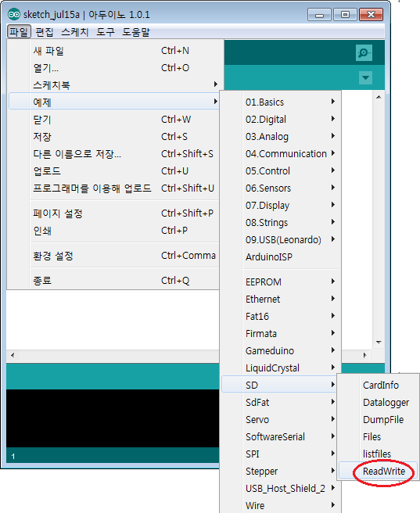Select 업로드 menu entry

113,170
